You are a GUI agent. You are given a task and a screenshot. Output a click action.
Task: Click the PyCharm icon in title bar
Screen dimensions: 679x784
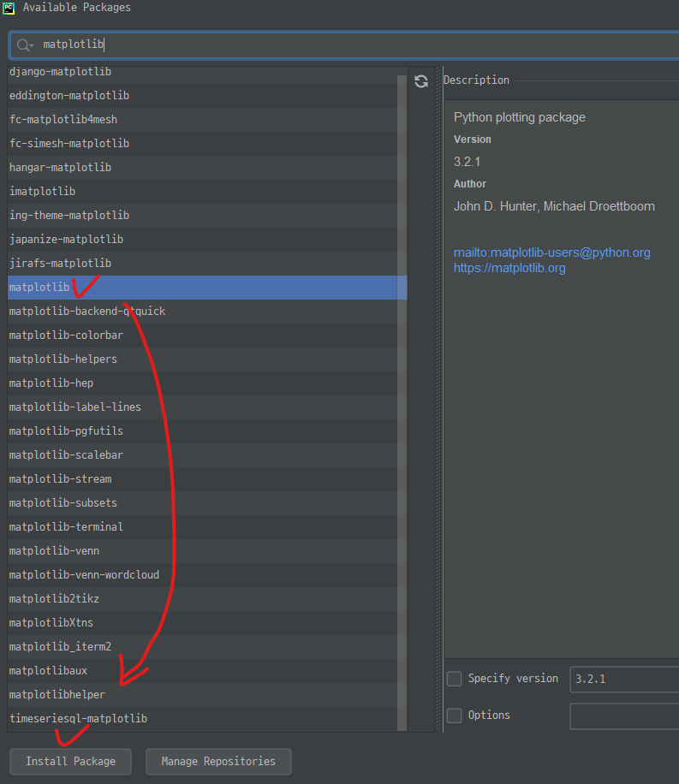(9, 8)
